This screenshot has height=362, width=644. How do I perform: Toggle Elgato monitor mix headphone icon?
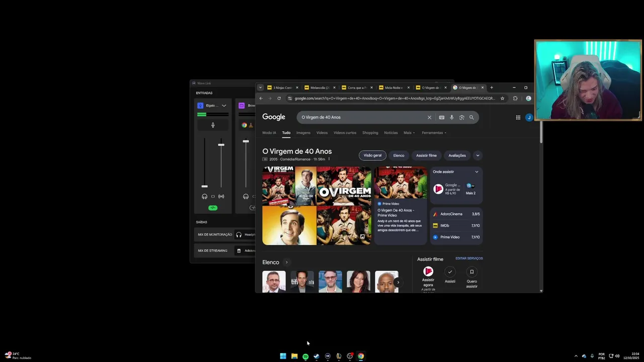click(x=204, y=197)
